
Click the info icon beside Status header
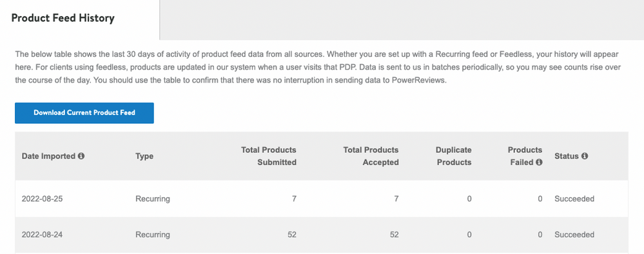585,156
